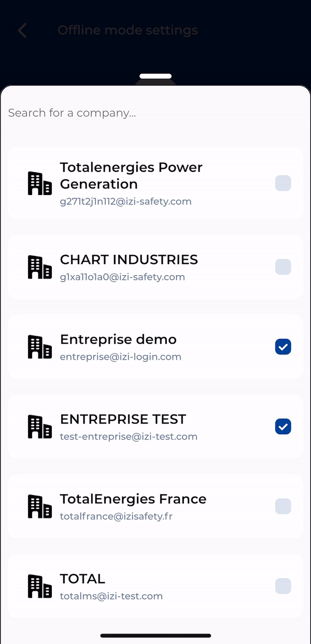Click the back arrow icon

tap(22, 31)
